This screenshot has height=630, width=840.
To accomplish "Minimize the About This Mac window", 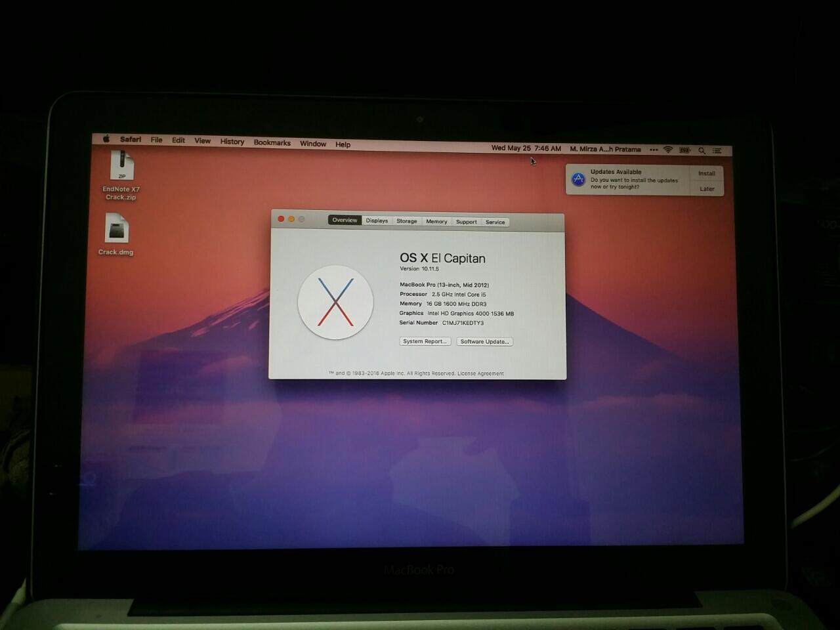I will tap(291, 219).
